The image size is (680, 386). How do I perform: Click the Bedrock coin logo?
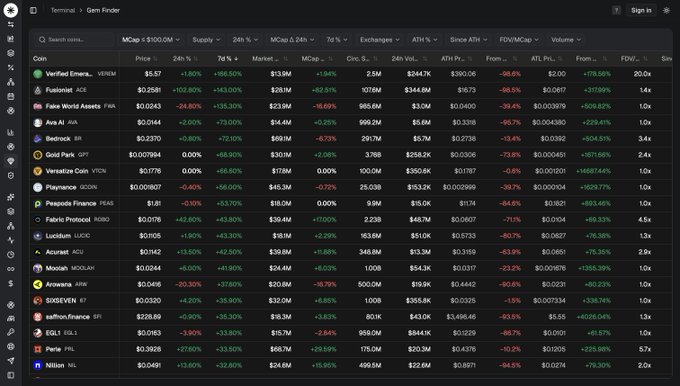tap(38, 139)
